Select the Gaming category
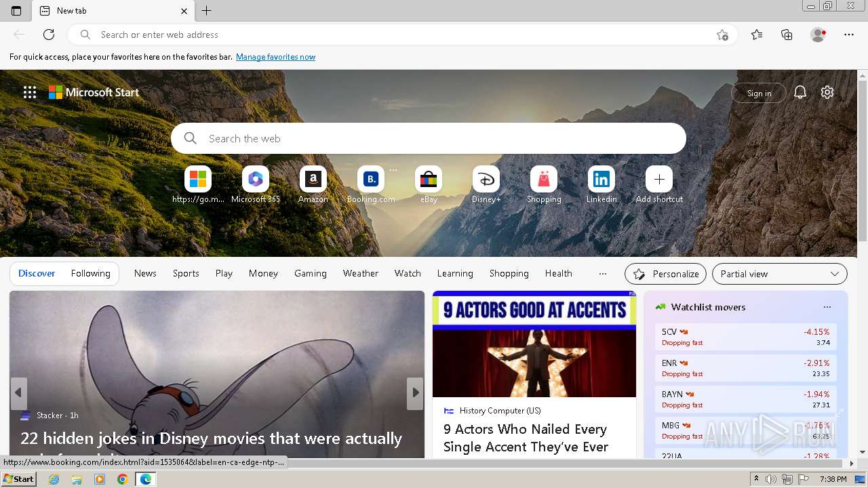 [311, 273]
